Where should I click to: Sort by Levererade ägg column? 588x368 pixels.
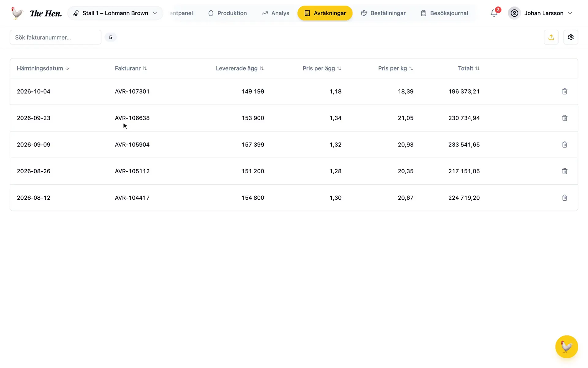(x=240, y=68)
